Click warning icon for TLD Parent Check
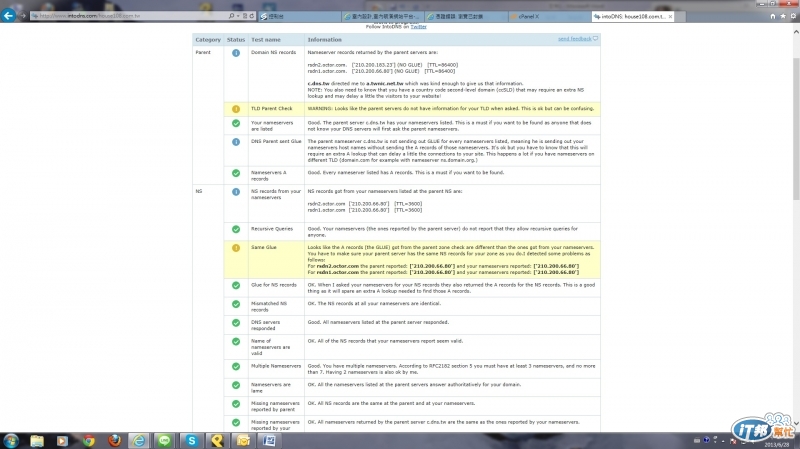Viewport: 800px width, 449px height. 236,109
